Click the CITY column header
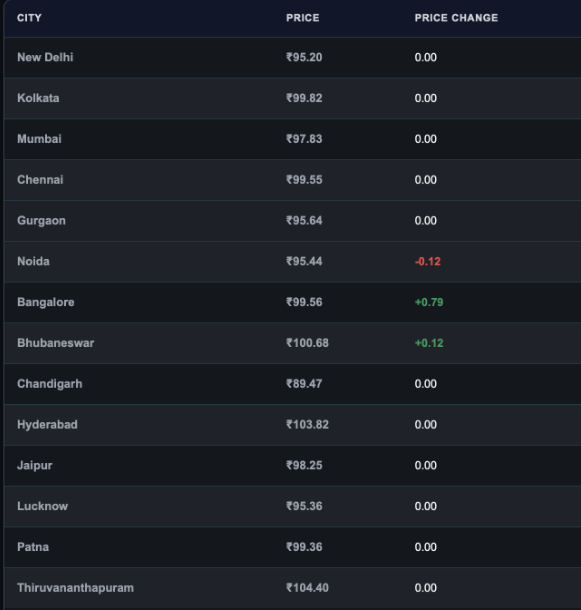 pos(29,18)
